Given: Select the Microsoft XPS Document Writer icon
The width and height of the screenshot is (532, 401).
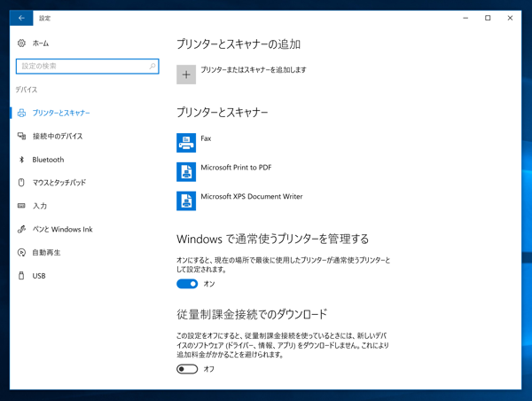Looking at the screenshot, I should coord(186,201).
